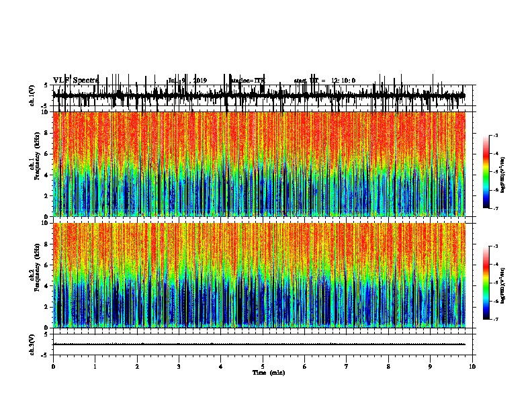
Task: Click the "6" kHz tick on ch.2 frequency axis
Action: pyautogui.click(x=47, y=265)
